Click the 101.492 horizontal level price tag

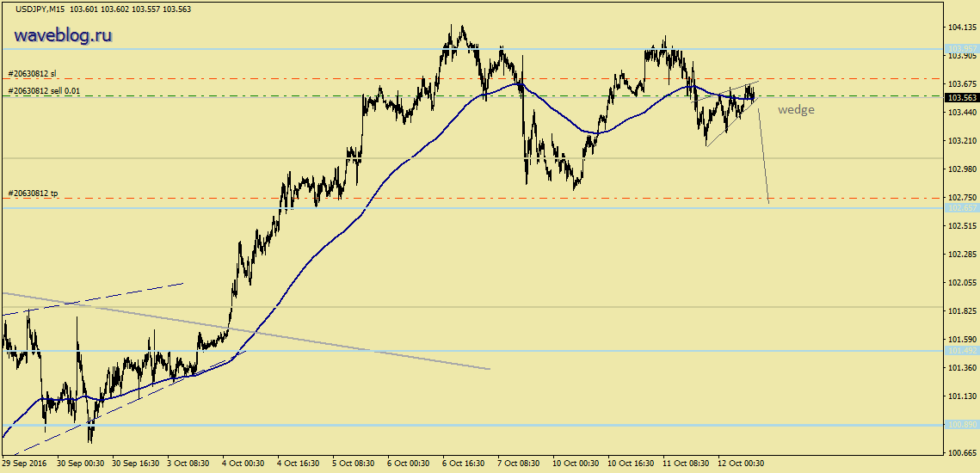click(x=961, y=351)
